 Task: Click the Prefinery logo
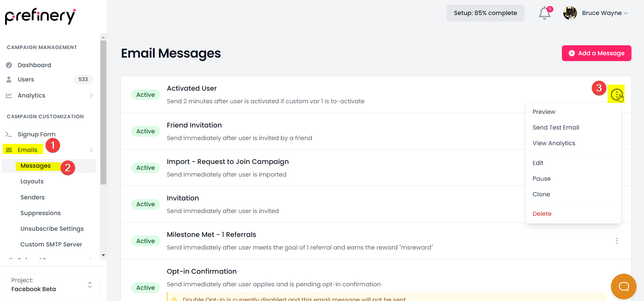[41, 16]
